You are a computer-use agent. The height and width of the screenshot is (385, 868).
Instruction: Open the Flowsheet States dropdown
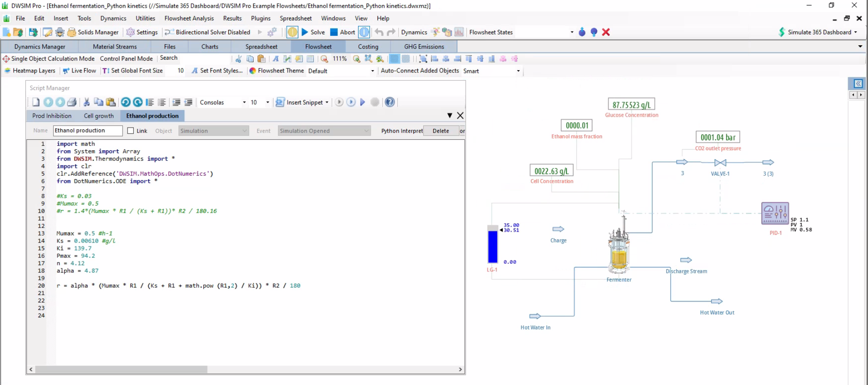(572, 32)
